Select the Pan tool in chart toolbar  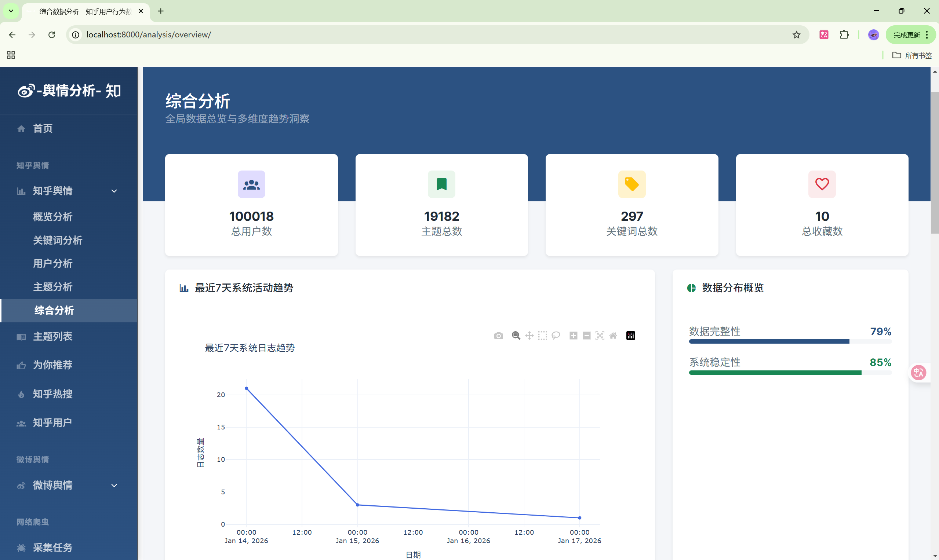(529, 336)
